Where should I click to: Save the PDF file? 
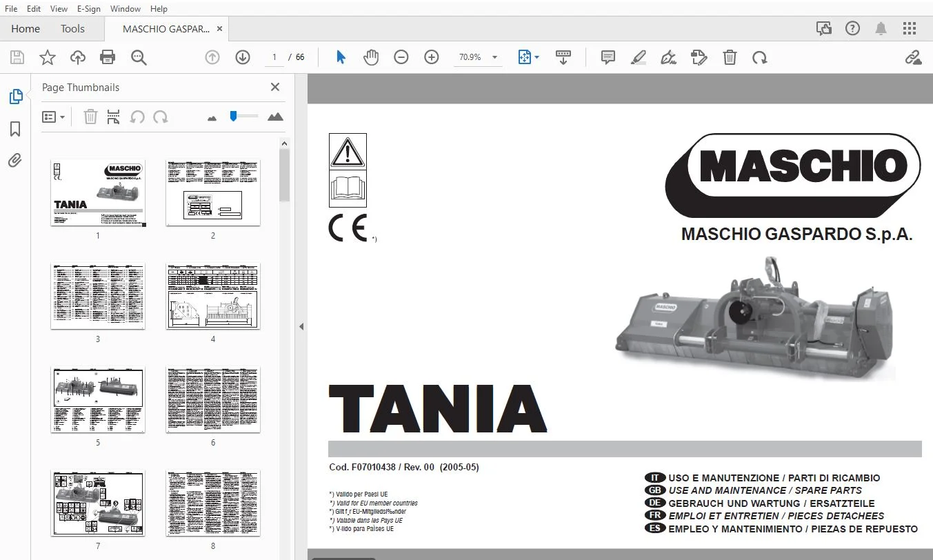click(x=17, y=57)
